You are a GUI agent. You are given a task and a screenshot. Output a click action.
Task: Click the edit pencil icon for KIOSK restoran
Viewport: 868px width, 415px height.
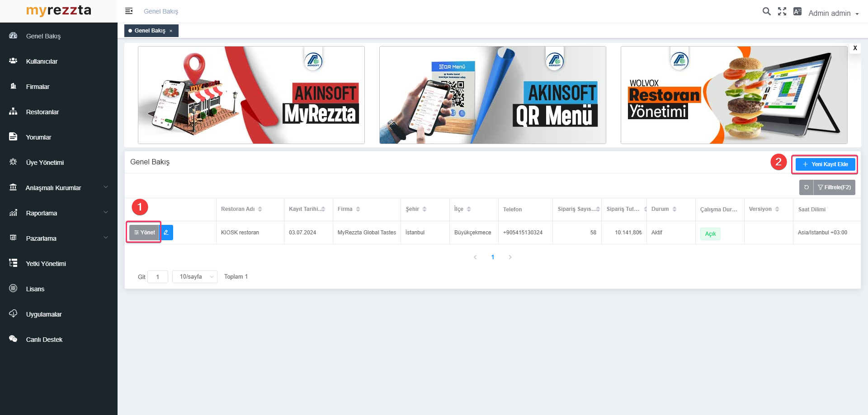tap(166, 233)
